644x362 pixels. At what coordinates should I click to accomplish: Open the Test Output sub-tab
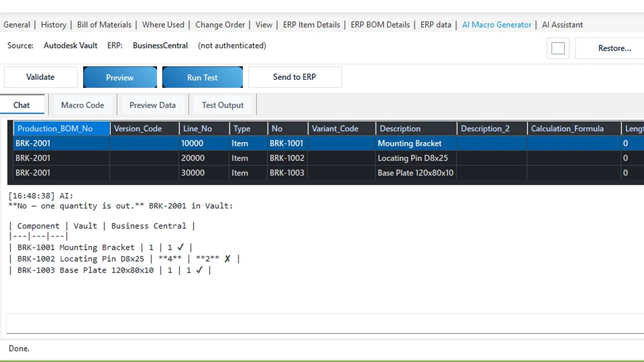pyautogui.click(x=223, y=105)
